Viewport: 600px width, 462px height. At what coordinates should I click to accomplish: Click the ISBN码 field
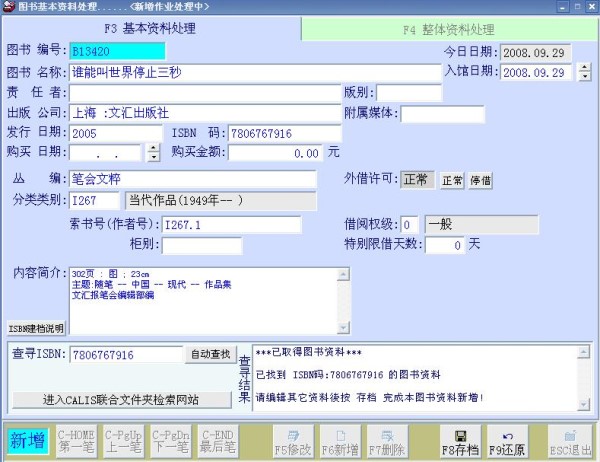[285, 134]
